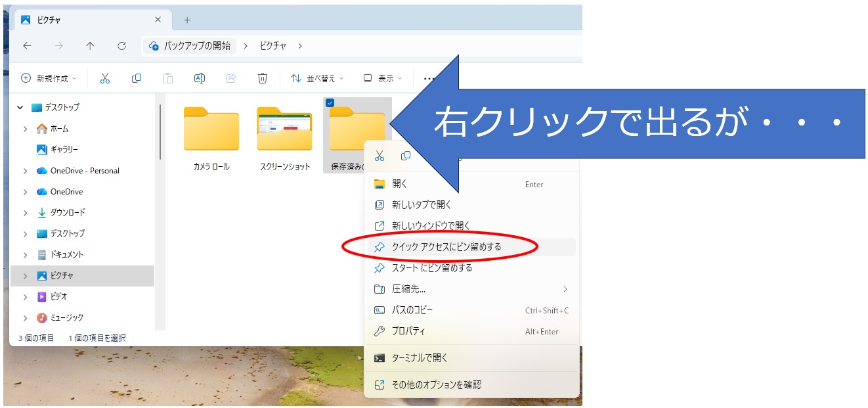
Task: Click the copy icon in toolbar
Action: 137,78
